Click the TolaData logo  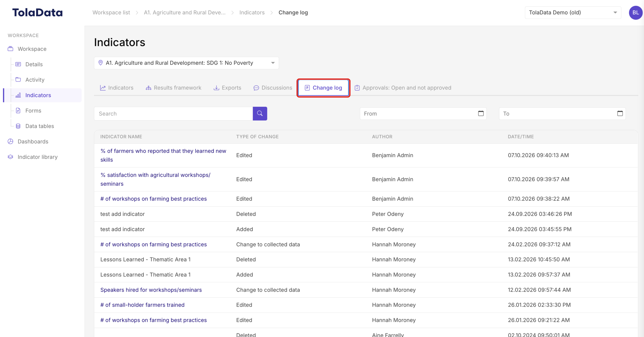click(37, 13)
